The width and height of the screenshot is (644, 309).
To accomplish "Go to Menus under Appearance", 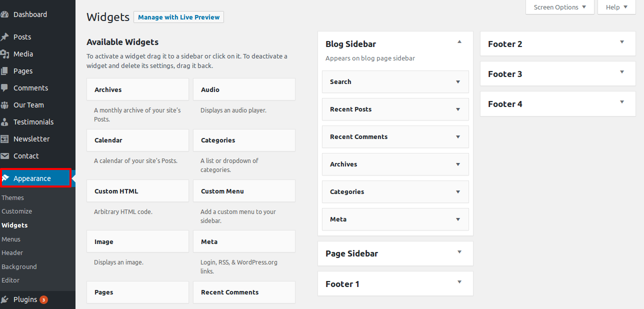I will pos(11,239).
